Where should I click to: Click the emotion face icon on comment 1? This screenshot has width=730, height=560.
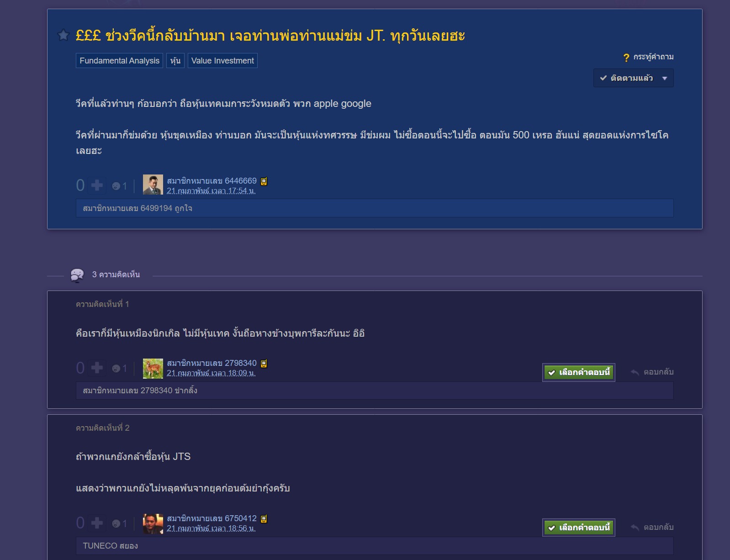pos(116,369)
